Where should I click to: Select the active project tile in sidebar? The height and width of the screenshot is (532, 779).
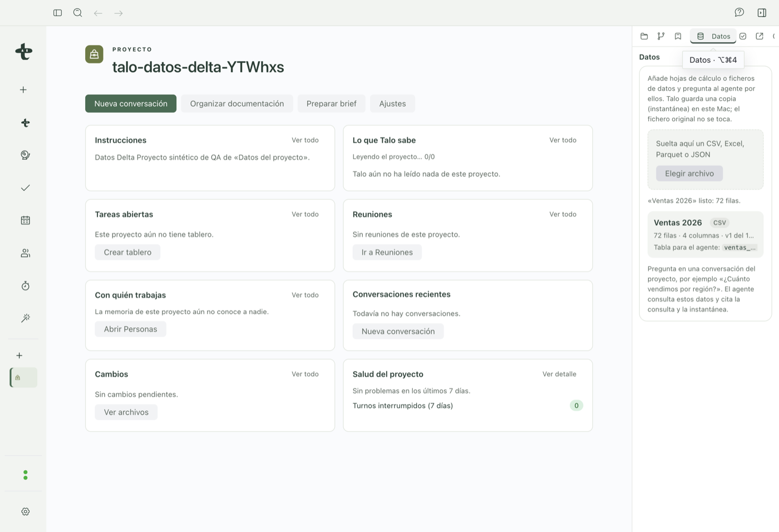point(23,377)
